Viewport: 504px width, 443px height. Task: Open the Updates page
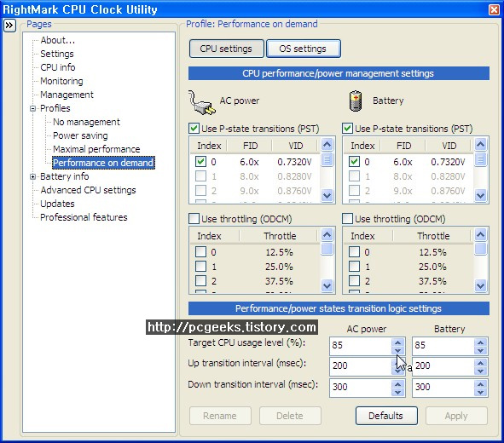click(57, 204)
